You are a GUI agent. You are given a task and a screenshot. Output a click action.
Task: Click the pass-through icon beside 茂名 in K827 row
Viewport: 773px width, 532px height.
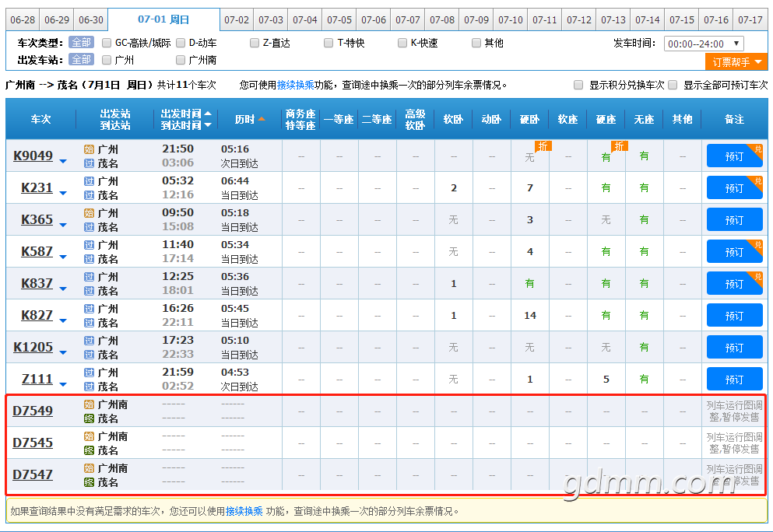point(89,323)
